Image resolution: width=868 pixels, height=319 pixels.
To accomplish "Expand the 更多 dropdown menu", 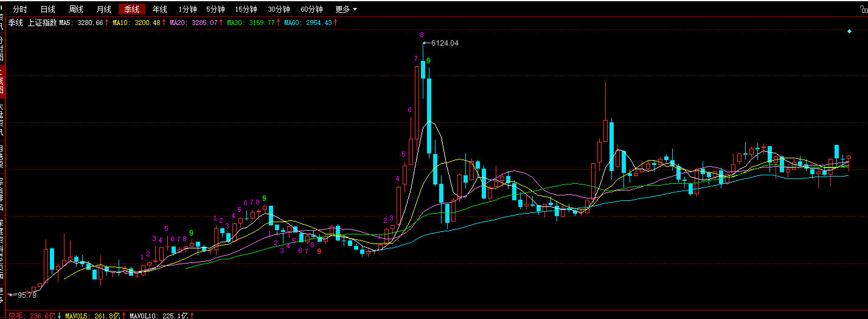I will [346, 9].
